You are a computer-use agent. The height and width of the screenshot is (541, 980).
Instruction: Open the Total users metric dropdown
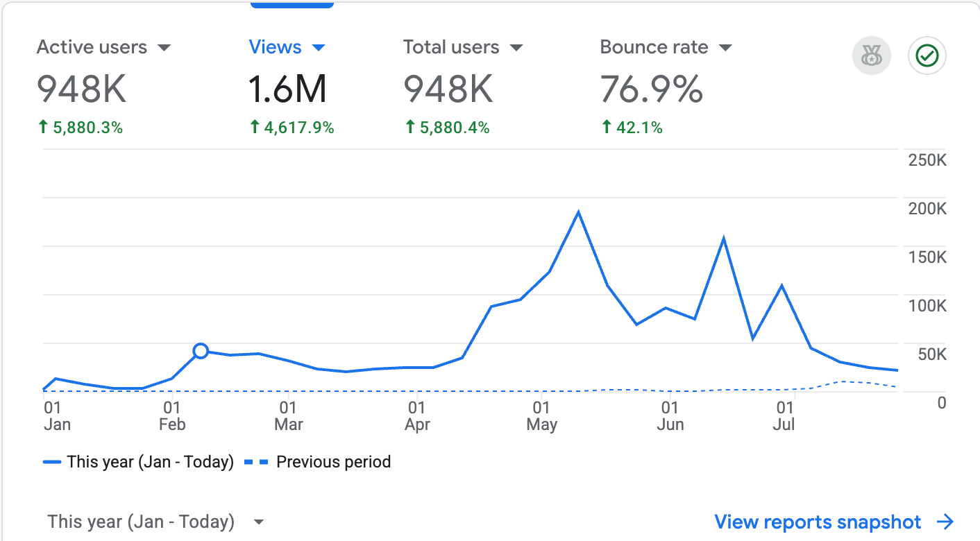516,48
